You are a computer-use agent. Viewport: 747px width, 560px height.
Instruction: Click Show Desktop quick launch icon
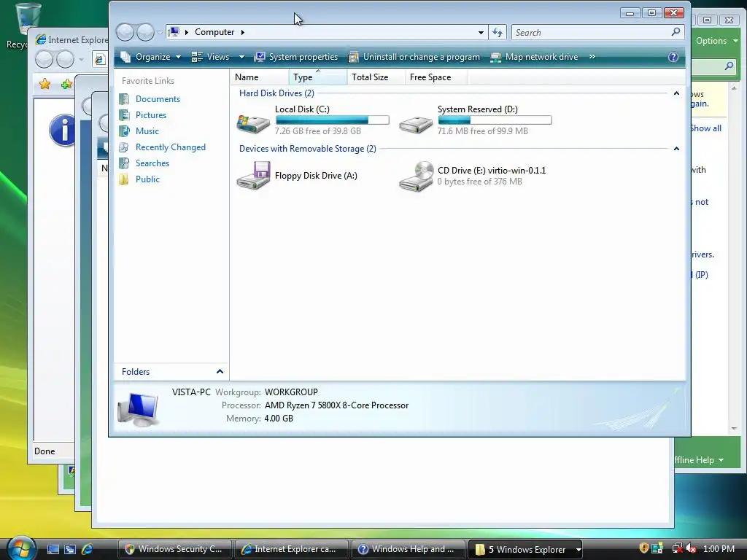pyautogui.click(x=53, y=549)
